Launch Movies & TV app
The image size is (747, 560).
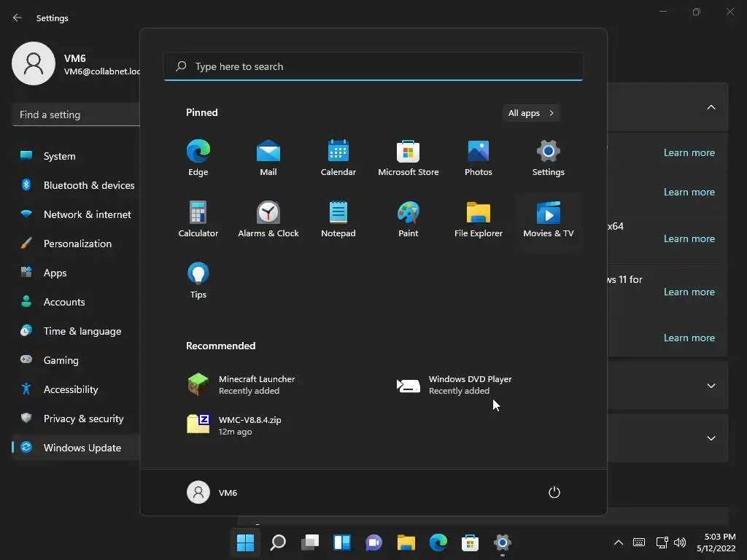point(549,219)
